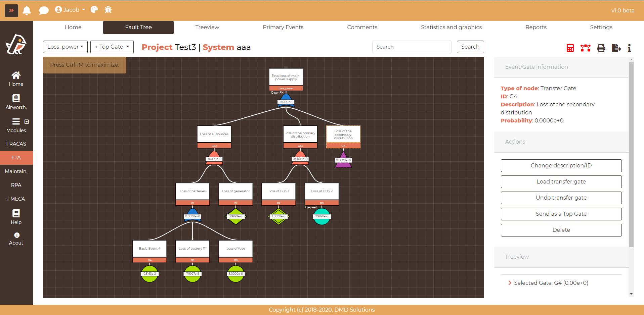Click the Send as a Top Gate button

tap(561, 214)
